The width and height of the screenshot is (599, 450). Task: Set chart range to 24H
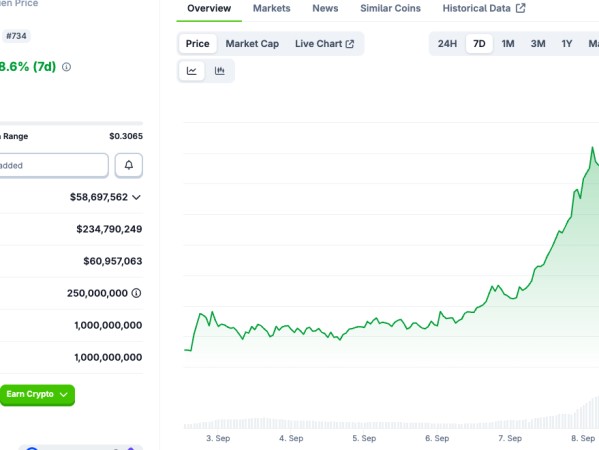[x=447, y=44]
